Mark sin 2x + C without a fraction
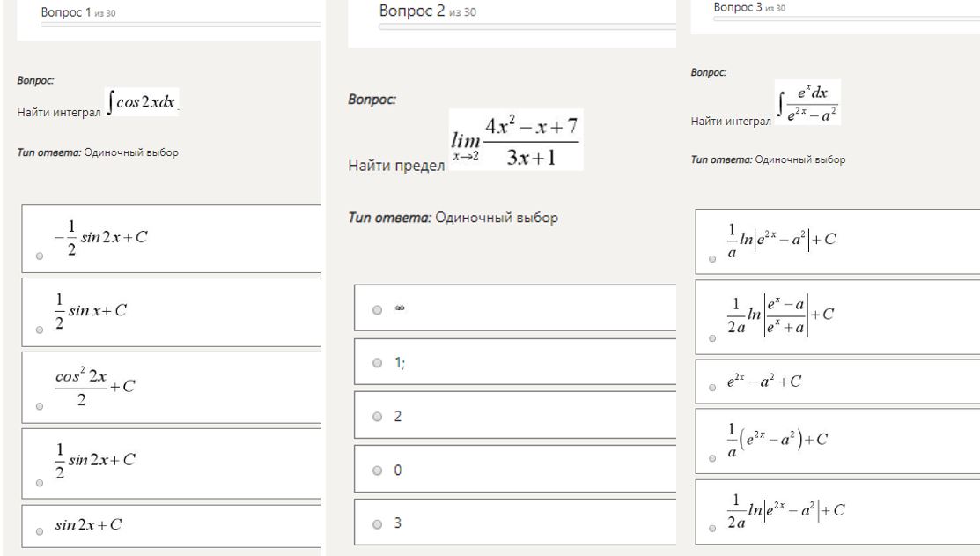 coord(41,526)
